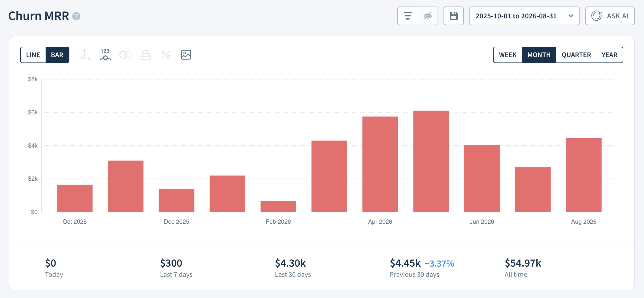
Task: Select the YEAR interval
Action: click(609, 55)
